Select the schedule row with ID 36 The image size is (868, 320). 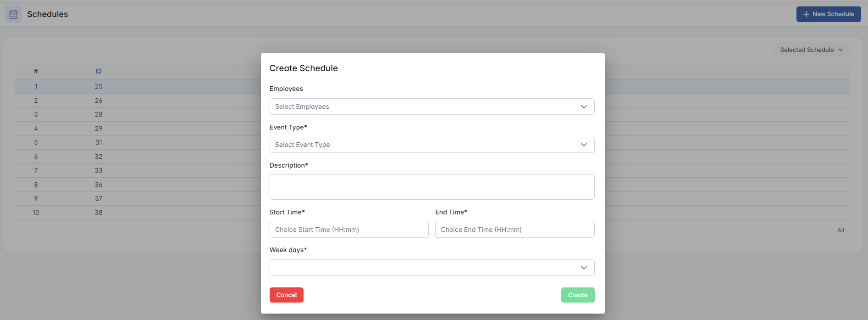pos(99,185)
